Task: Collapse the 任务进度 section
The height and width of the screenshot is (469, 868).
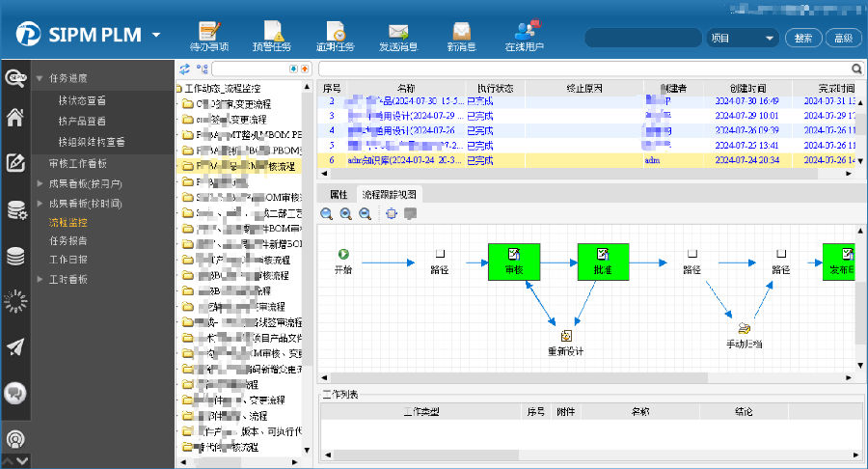Action: 40,78
